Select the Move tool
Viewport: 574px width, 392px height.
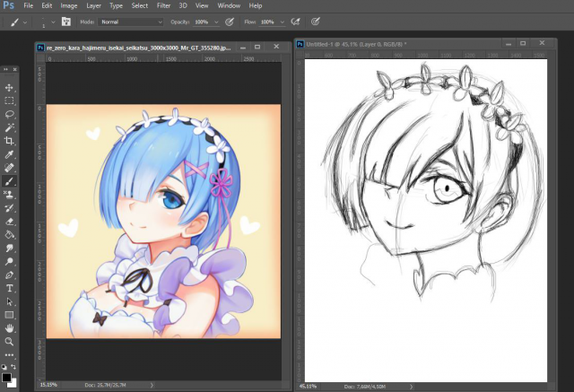point(9,88)
